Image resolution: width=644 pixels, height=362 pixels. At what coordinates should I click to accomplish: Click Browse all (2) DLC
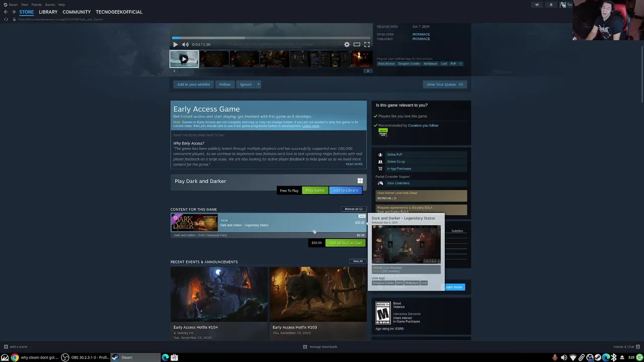tap(354, 209)
